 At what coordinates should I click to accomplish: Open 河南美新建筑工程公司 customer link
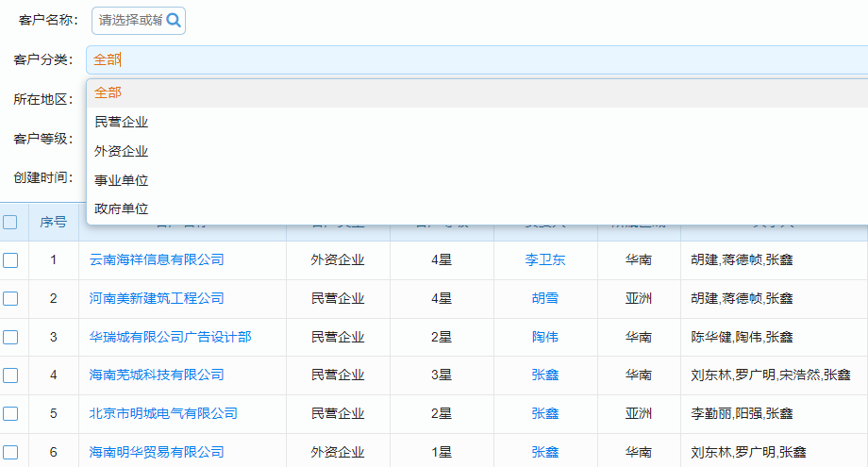pyautogui.click(x=157, y=298)
